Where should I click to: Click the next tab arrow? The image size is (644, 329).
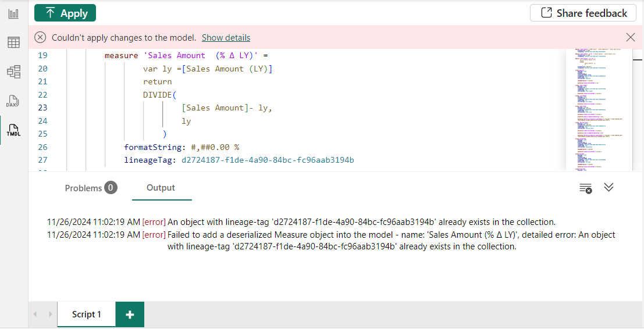click(51, 314)
